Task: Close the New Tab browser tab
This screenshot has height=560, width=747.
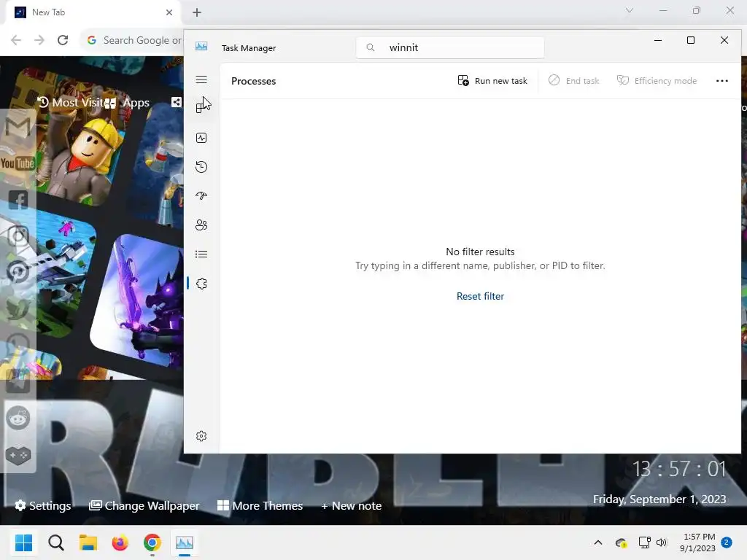Action: point(169,12)
